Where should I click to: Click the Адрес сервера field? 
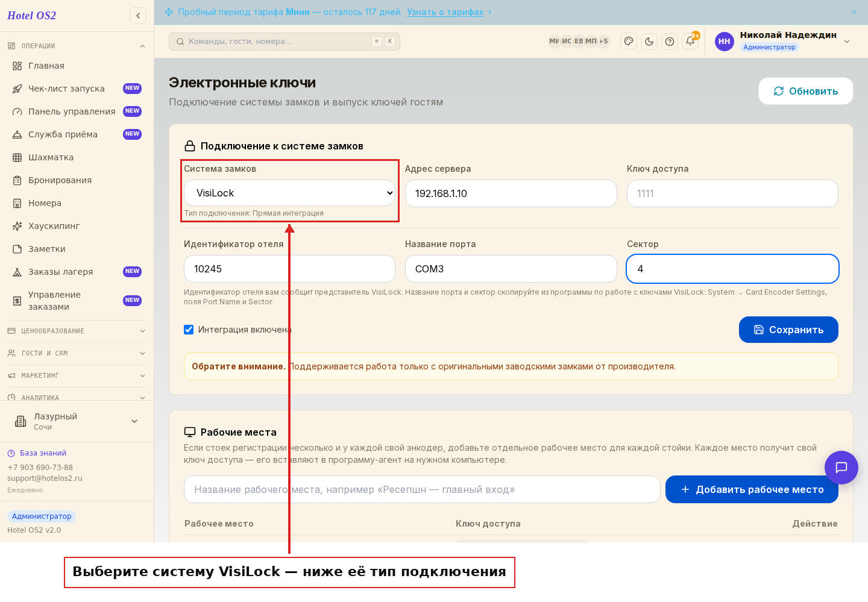tap(511, 193)
